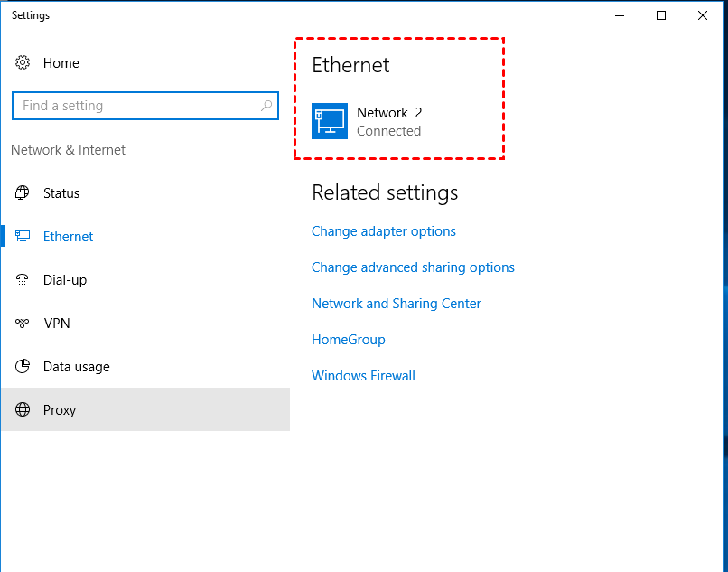Click the Dial-up phone icon
The height and width of the screenshot is (572, 728).
(x=23, y=280)
